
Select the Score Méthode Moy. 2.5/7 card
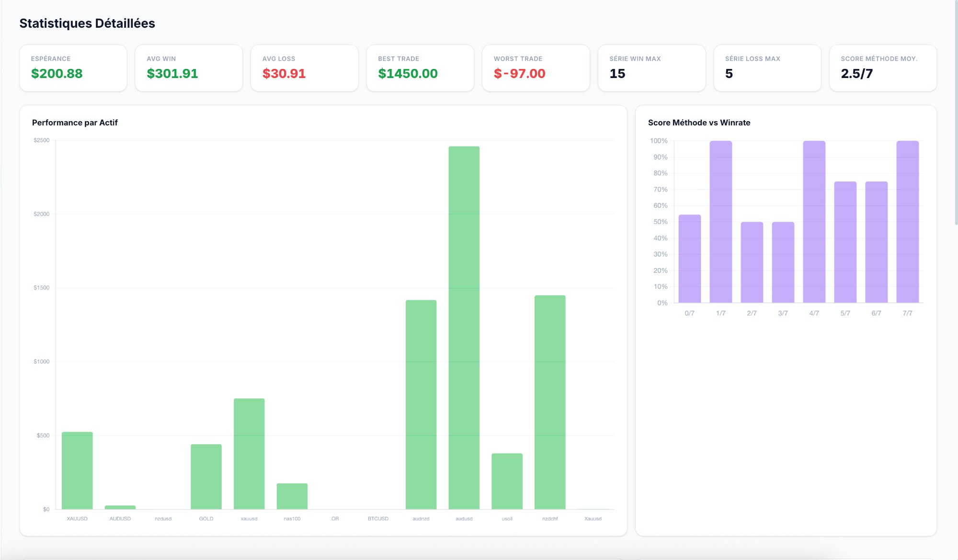[883, 68]
